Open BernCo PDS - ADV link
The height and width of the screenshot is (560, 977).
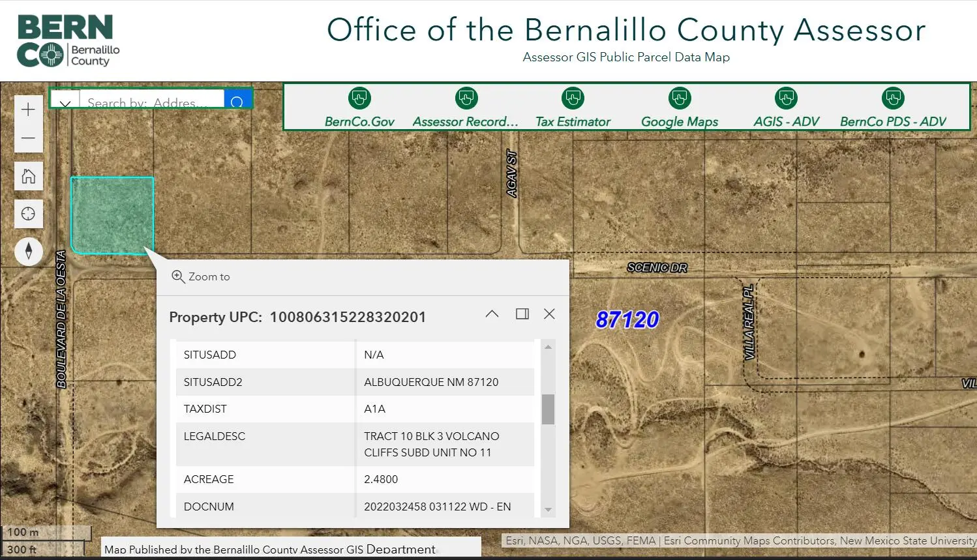tap(893, 98)
